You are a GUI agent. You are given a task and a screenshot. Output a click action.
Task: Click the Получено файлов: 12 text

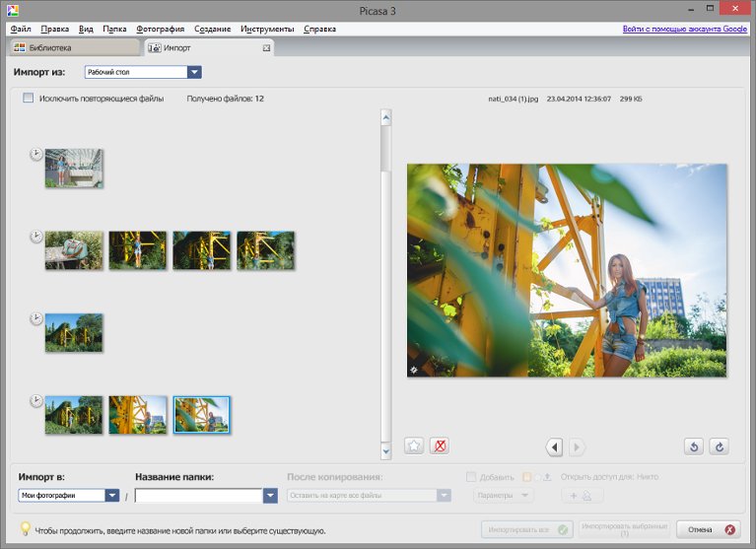click(x=225, y=99)
